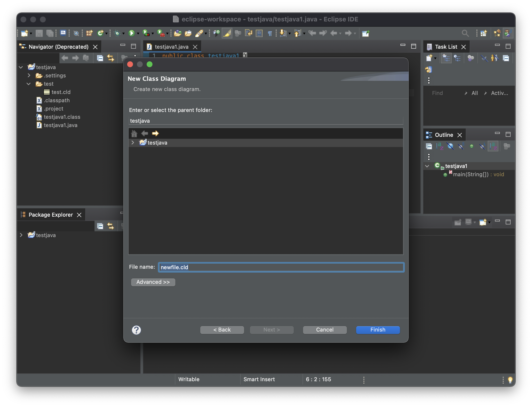Click the Skip All Breakpoints icon
Screen dimensions: 532x407
tap(76, 33)
